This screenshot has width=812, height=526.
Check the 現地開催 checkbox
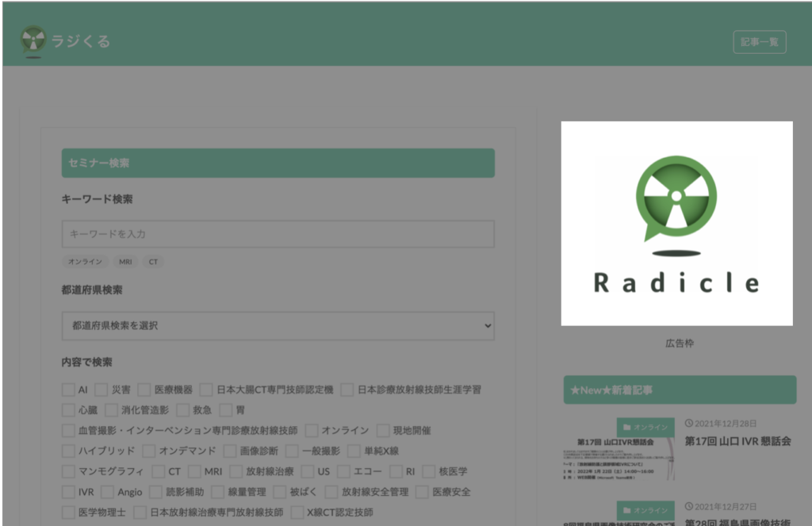(x=383, y=430)
